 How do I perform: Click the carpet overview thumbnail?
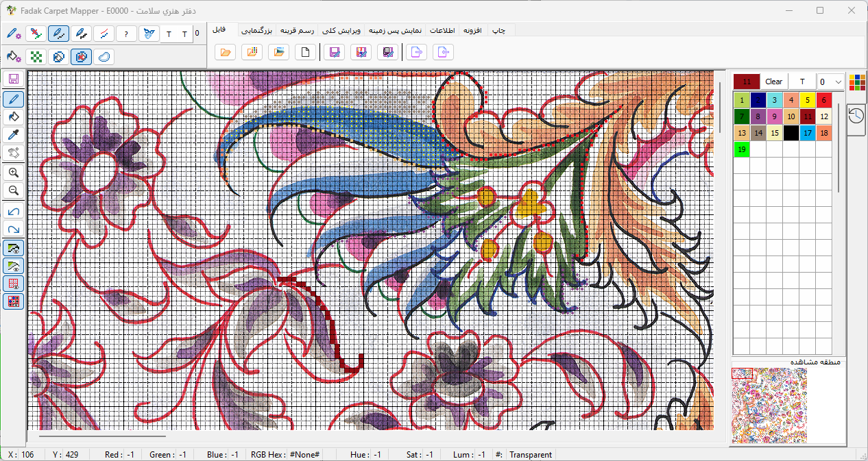point(769,405)
